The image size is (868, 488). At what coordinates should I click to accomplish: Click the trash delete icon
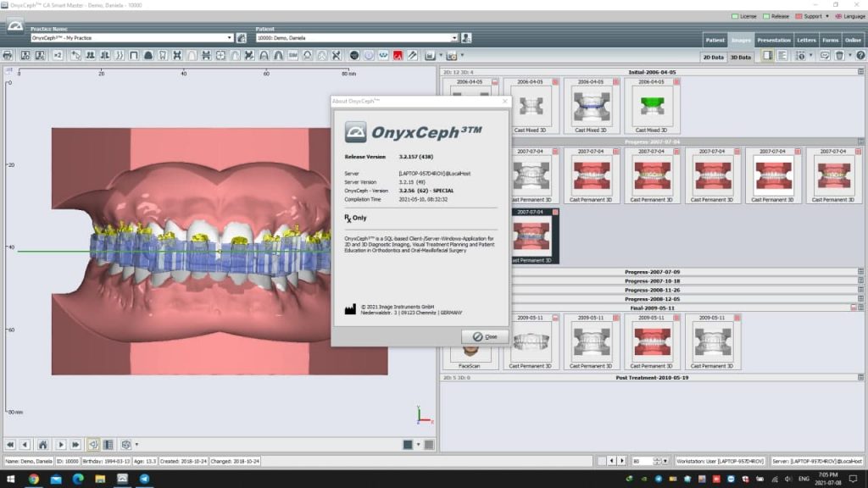(839, 55)
